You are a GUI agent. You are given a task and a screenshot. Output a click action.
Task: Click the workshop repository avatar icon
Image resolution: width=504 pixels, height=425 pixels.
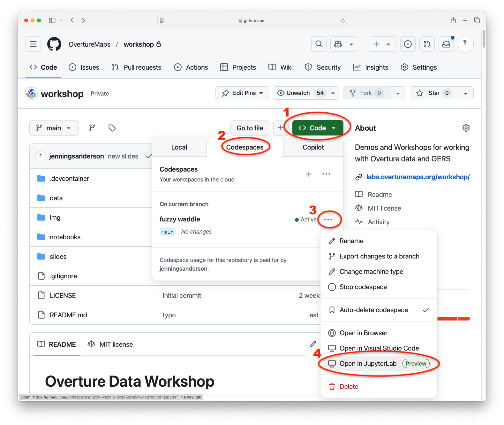pyautogui.click(x=31, y=93)
